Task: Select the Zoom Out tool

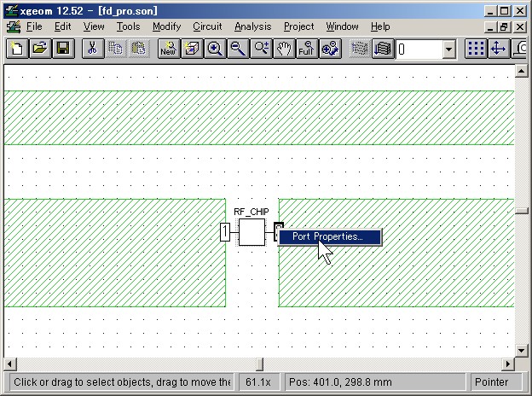Action: coord(238,49)
